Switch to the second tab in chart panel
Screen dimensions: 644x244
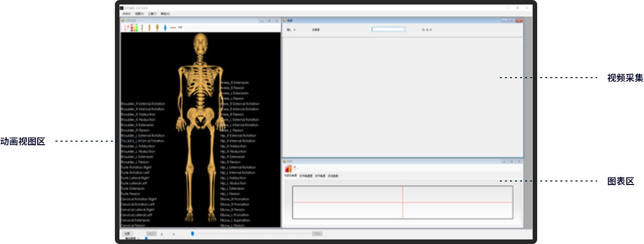306,176
